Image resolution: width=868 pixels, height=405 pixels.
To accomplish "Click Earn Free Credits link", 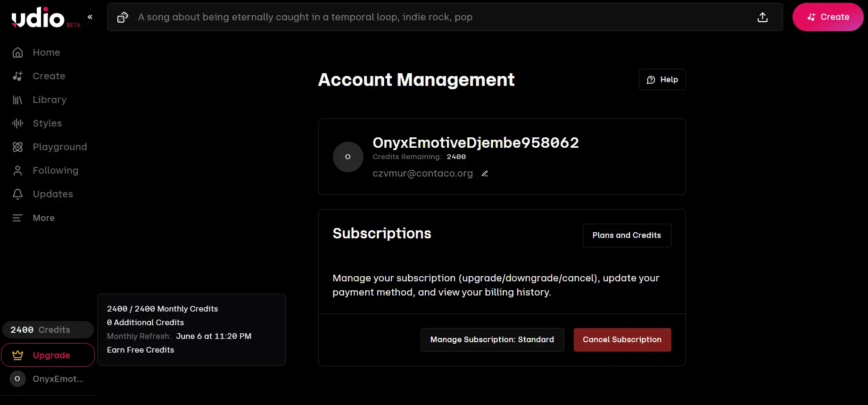I will [141, 350].
